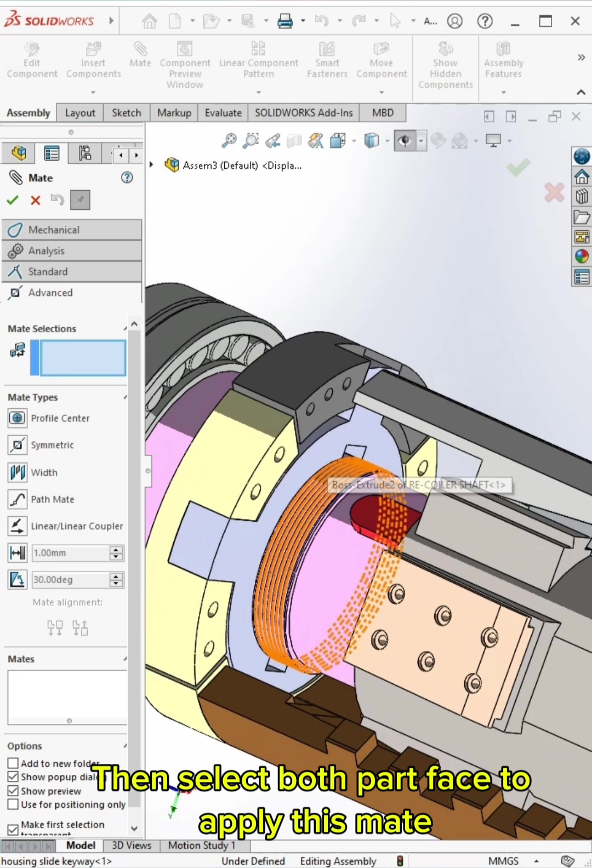Switch to the Sketch tab
The height and width of the screenshot is (868, 592).
coord(126,113)
